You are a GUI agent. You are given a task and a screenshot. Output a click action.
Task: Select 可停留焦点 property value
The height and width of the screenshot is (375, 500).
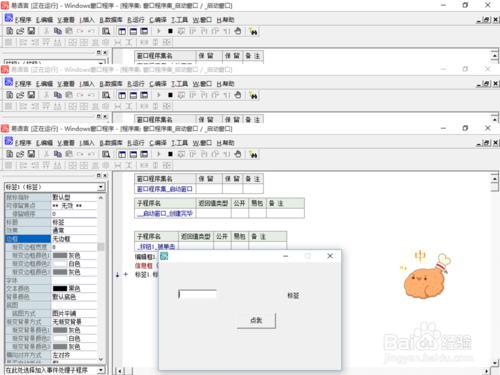[x=74, y=205]
